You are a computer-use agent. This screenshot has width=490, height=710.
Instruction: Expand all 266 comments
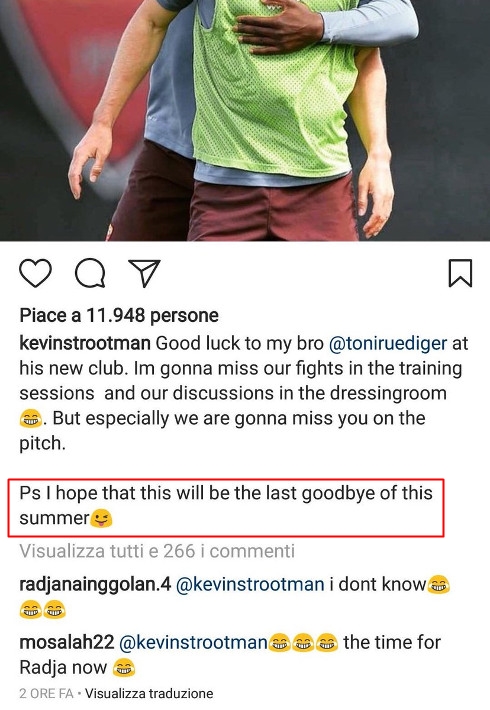[157, 551]
